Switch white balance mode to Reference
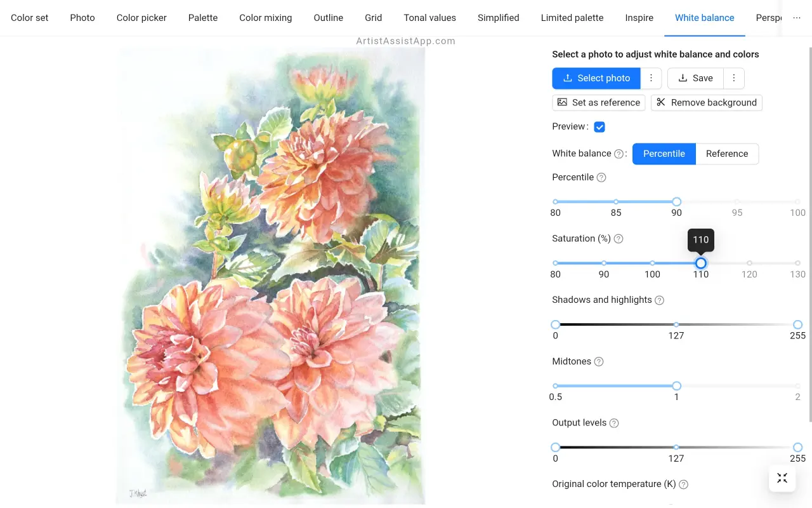This screenshot has height=508, width=812. click(x=726, y=154)
